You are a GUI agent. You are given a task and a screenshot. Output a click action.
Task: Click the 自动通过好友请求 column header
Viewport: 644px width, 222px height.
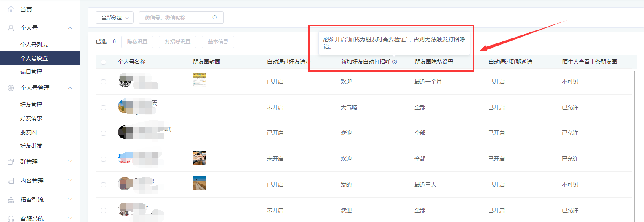tap(289, 62)
